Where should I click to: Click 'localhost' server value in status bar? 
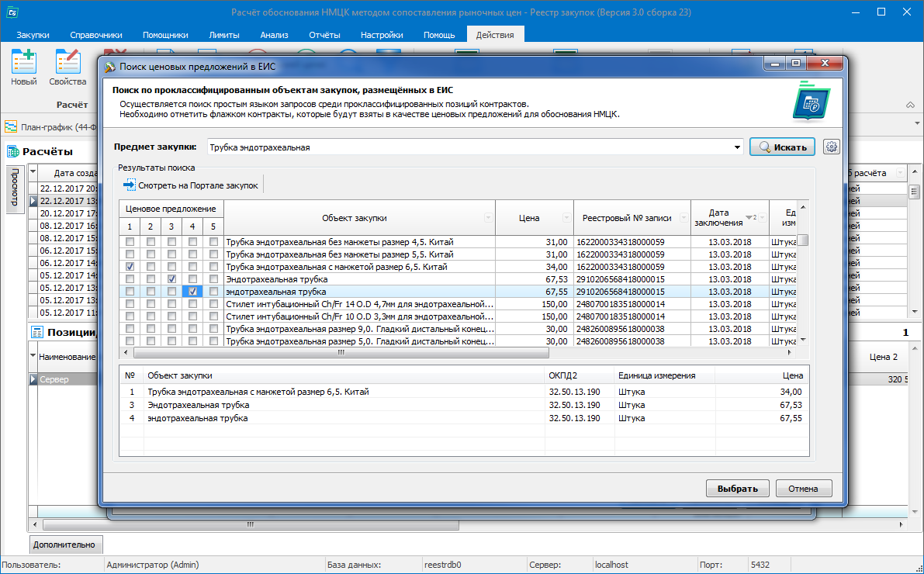tap(611, 565)
